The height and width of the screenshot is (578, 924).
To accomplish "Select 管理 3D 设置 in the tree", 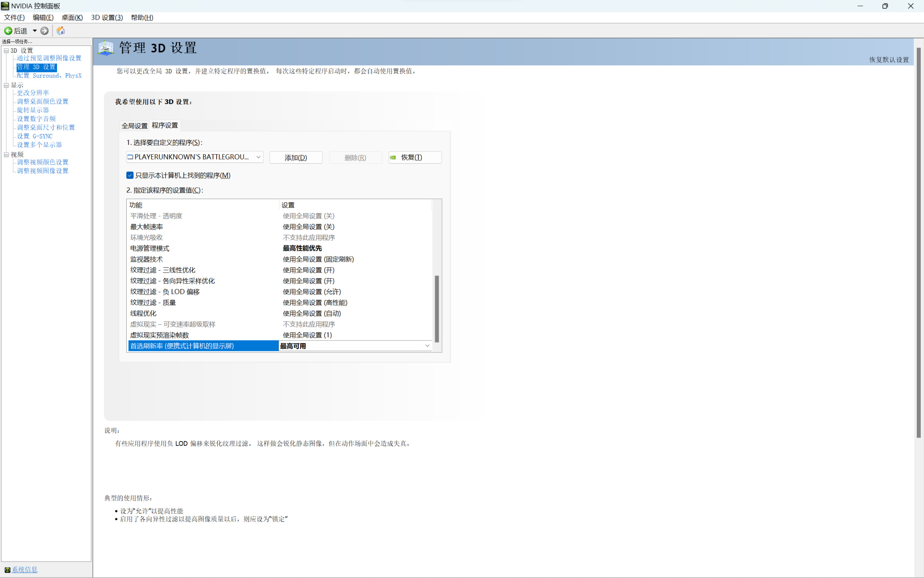I will tap(36, 67).
